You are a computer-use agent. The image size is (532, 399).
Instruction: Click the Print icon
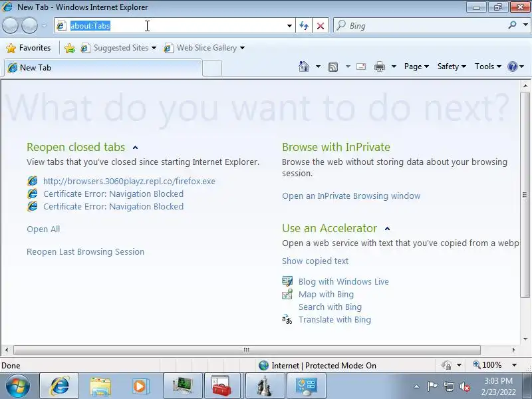pyautogui.click(x=379, y=66)
